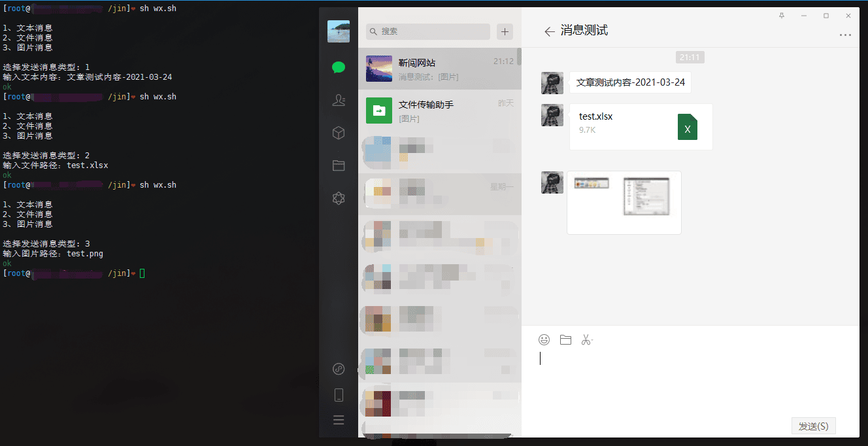Open the test.xlsx file message

click(x=641, y=127)
